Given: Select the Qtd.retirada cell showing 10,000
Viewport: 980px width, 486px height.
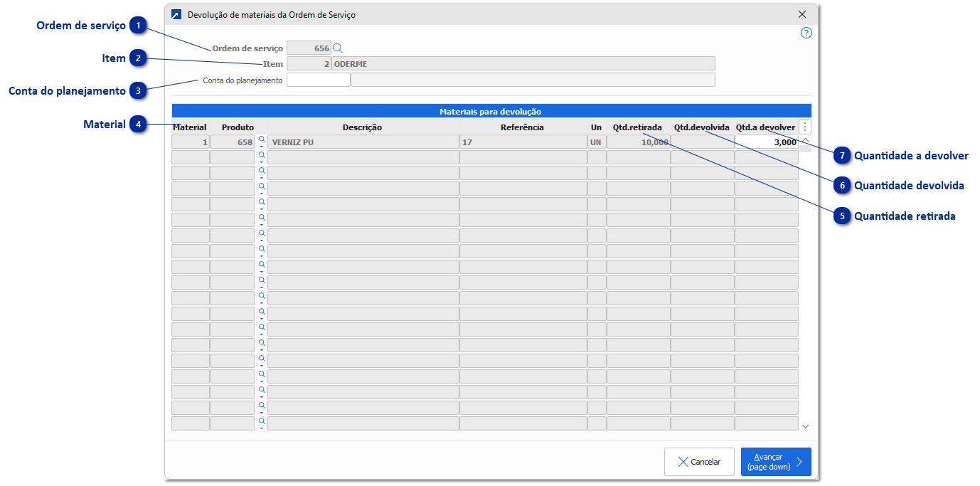Looking at the screenshot, I should coord(639,142).
